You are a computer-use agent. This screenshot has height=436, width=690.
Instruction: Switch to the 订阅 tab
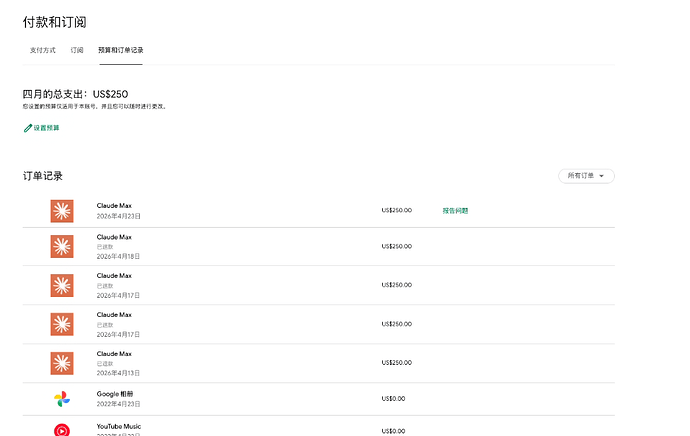click(x=77, y=50)
